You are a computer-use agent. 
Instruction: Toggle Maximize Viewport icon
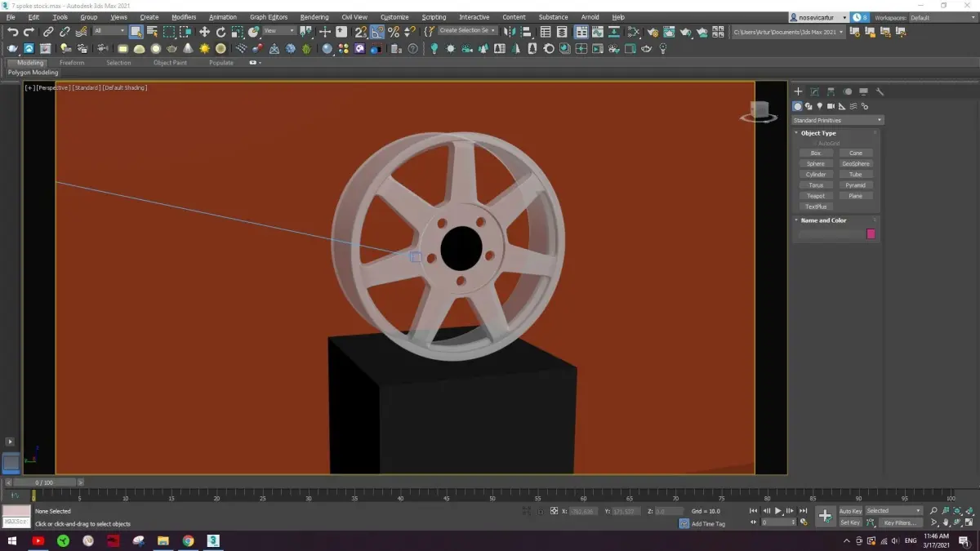[x=969, y=522]
